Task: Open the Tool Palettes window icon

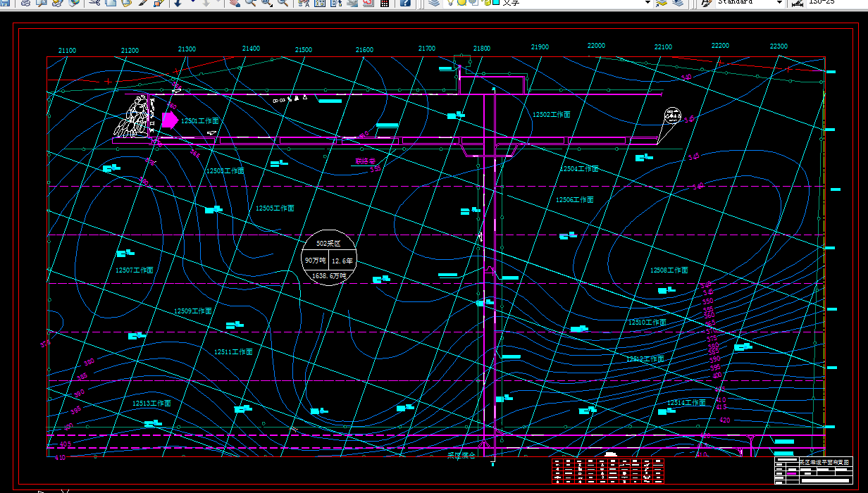Action: pos(335,2)
